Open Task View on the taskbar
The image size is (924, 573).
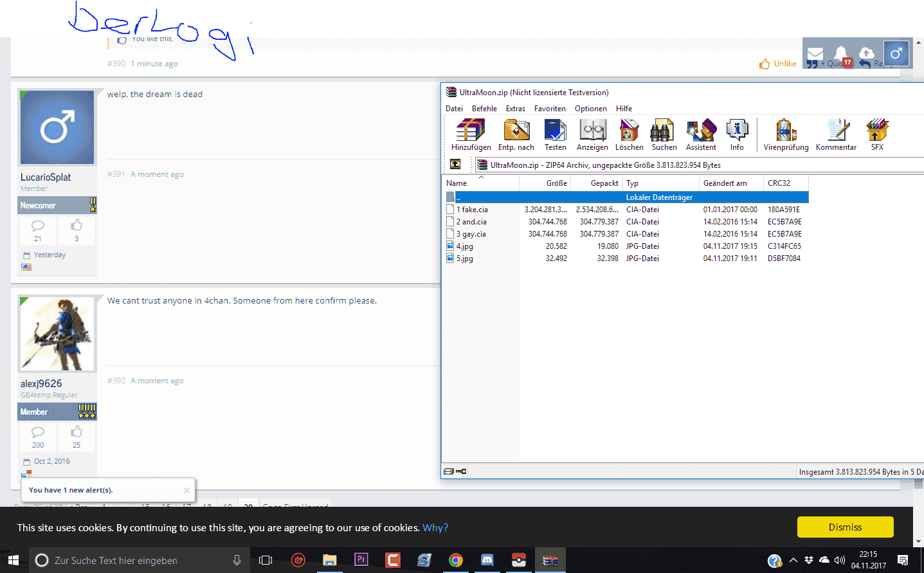coord(266,560)
